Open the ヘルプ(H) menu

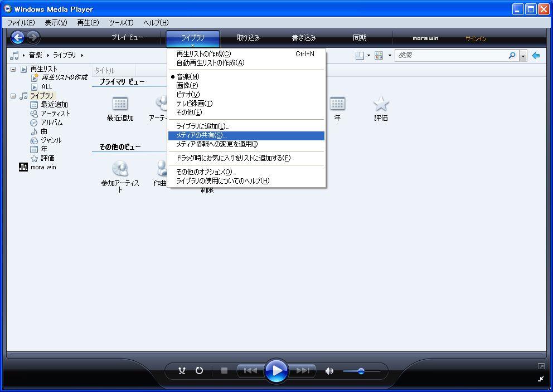(x=156, y=23)
